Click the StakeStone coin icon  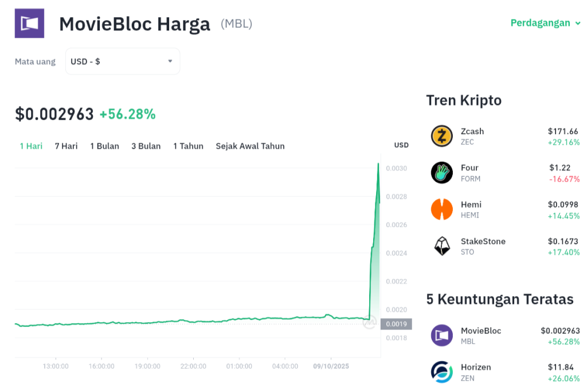pyautogui.click(x=442, y=246)
